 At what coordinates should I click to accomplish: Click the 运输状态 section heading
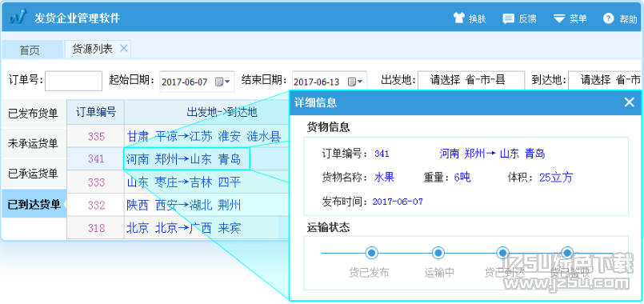pyautogui.click(x=328, y=227)
